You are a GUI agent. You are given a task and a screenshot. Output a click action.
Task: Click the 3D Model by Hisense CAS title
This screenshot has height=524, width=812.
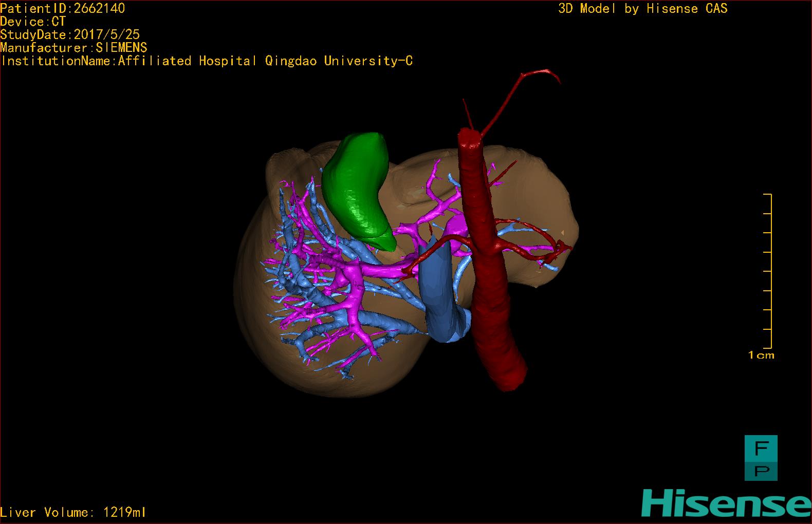(x=642, y=9)
